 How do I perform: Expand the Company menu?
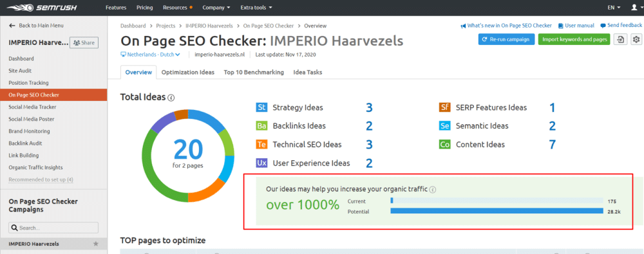[216, 8]
